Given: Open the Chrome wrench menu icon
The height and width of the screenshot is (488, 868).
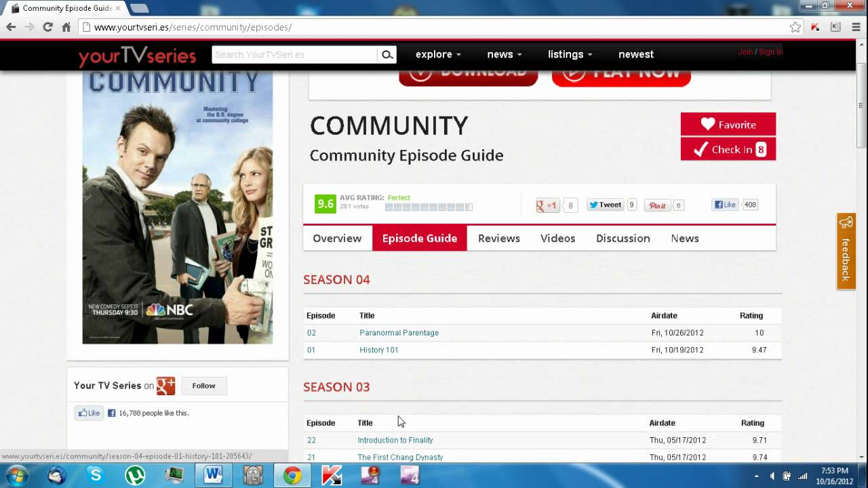Looking at the screenshot, I should click(855, 27).
